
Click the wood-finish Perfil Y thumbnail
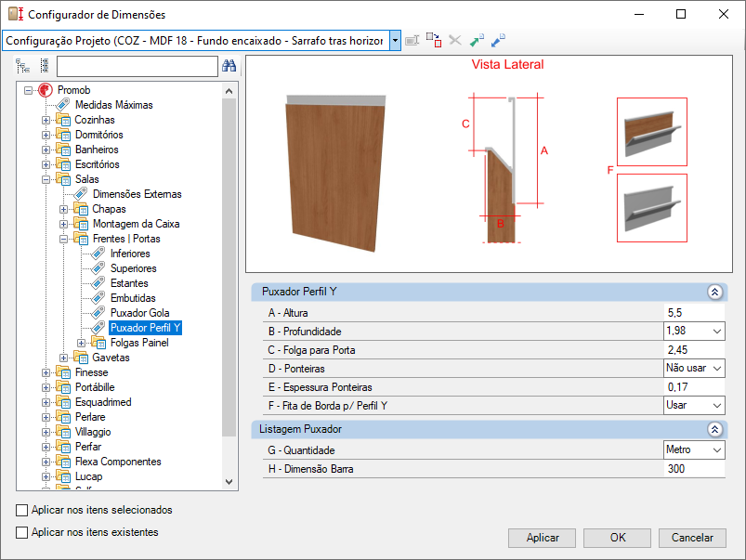point(652,132)
